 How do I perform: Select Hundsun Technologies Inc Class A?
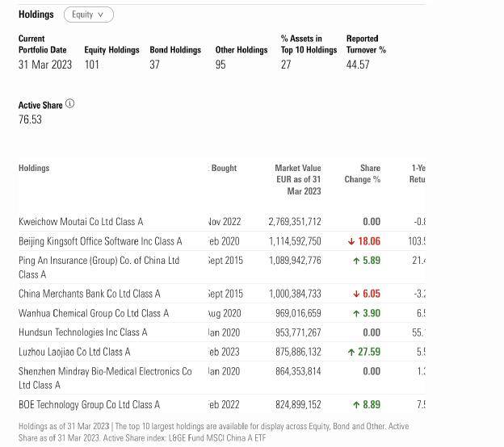coord(83,332)
